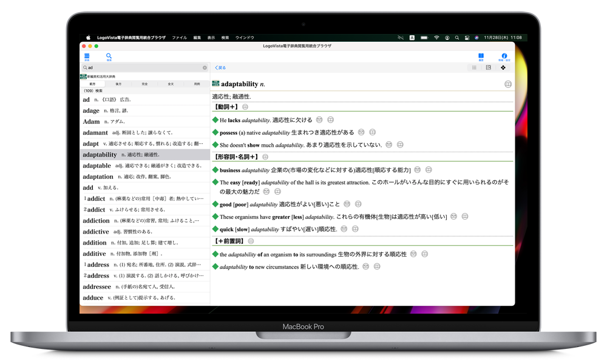Click grid icon after "possess (a) native adaptability"
607x364 pixels.
(373, 132)
